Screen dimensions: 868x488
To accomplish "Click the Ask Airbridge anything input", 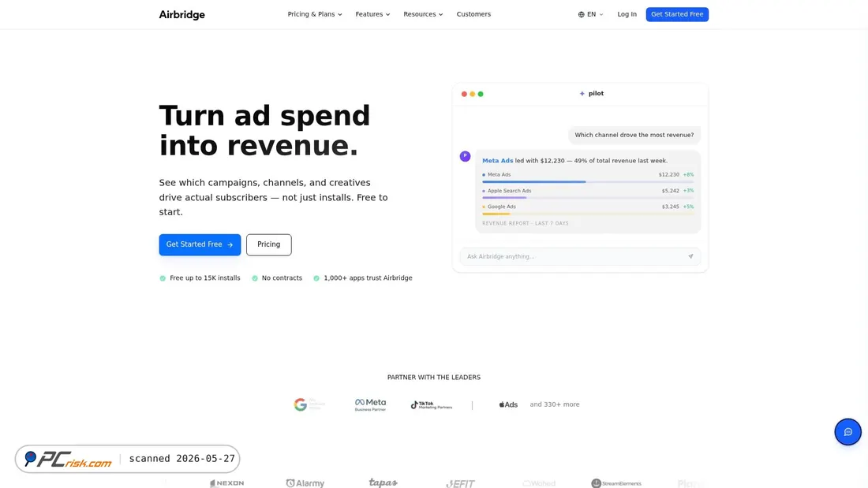I will coord(580,256).
